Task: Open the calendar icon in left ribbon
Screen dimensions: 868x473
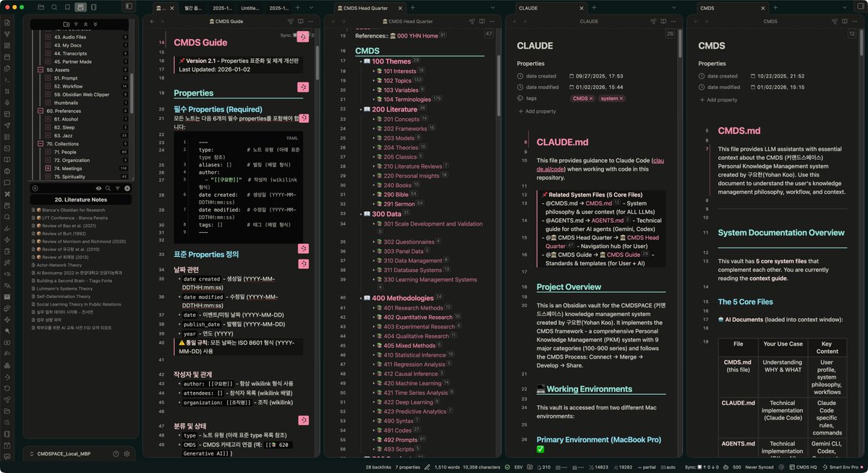Action: pyautogui.click(x=7, y=57)
